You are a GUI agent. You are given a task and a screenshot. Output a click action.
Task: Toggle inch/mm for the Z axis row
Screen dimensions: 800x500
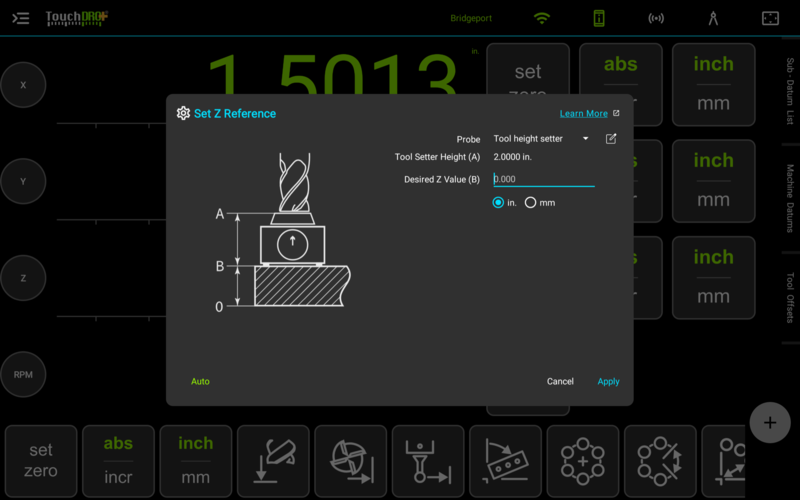(713, 278)
